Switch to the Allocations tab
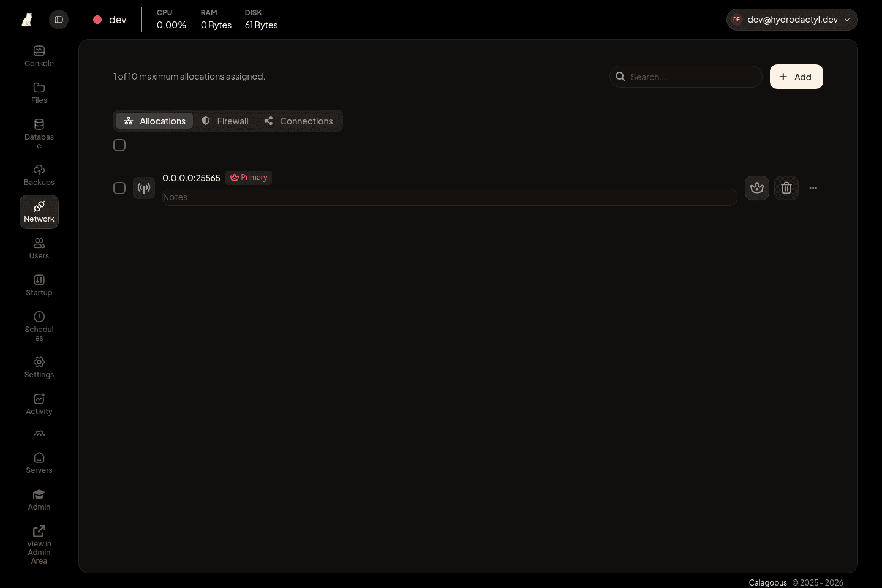 point(154,121)
